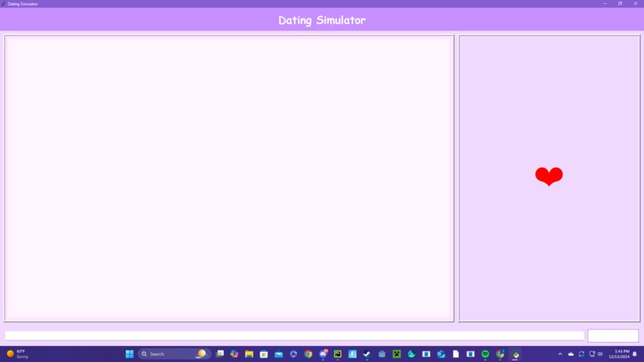This screenshot has height=362, width=644.
Task: Open Minecraft creeper icon in taskbar
Action: tap(397, 354)
